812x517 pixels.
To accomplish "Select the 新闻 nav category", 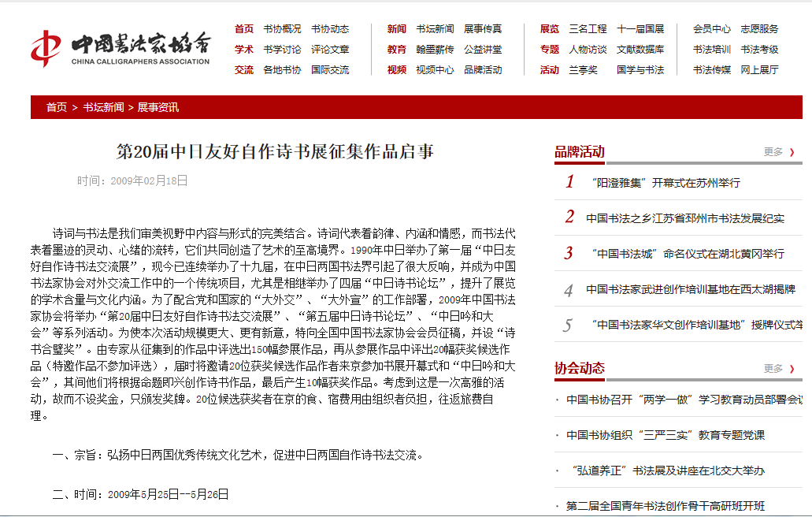I will click(x=397, y=29).
